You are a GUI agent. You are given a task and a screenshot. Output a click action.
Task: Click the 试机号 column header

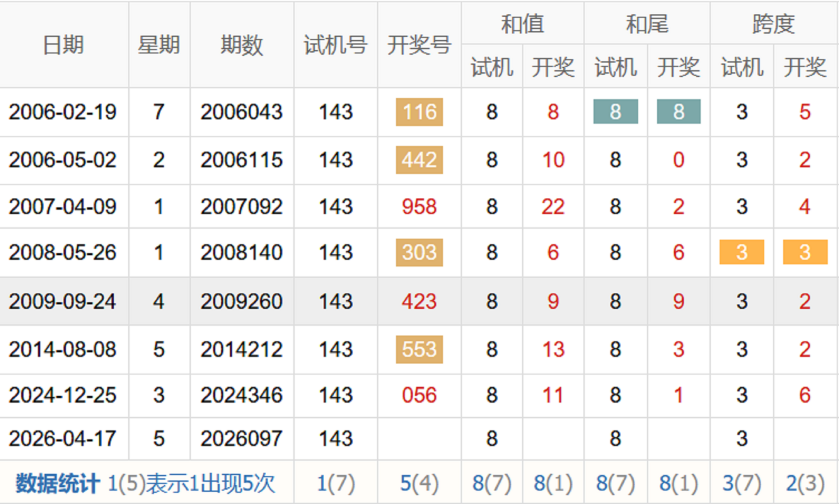click(336, 46)
